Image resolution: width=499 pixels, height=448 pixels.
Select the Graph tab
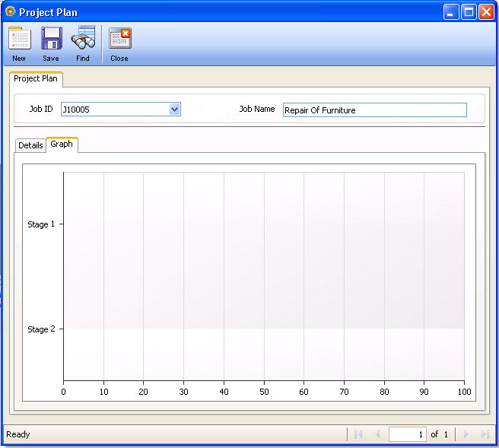62,145
